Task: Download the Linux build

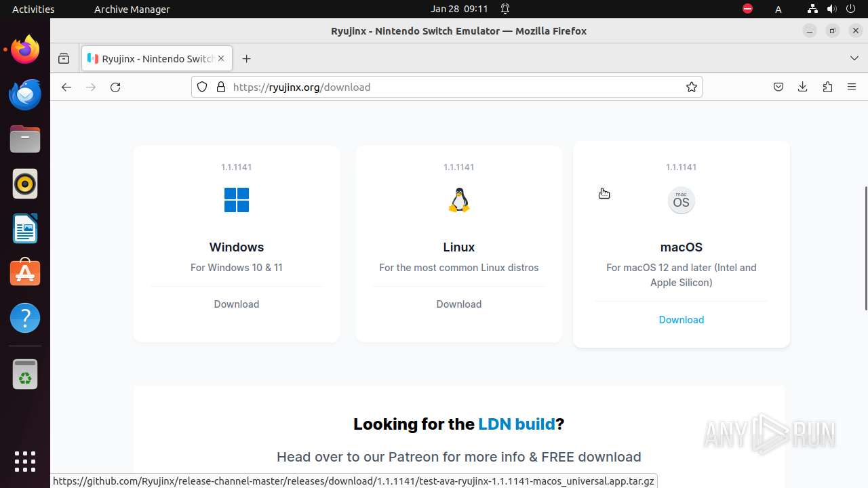Action: point(459,304)
